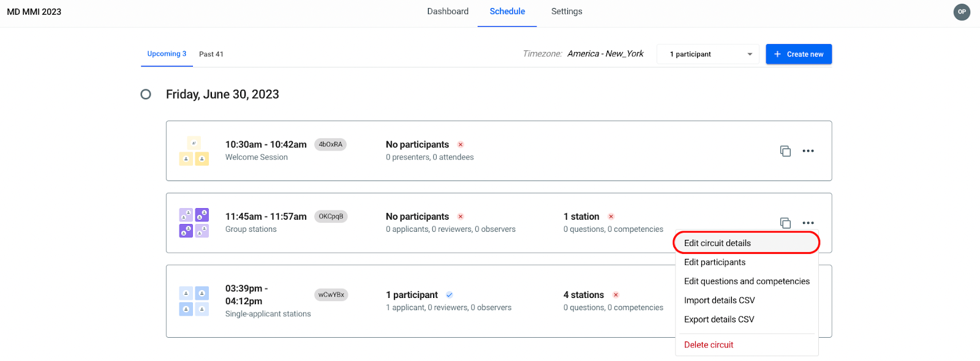Choose Edit questions and competencies
980x361 pixels.
747,281
